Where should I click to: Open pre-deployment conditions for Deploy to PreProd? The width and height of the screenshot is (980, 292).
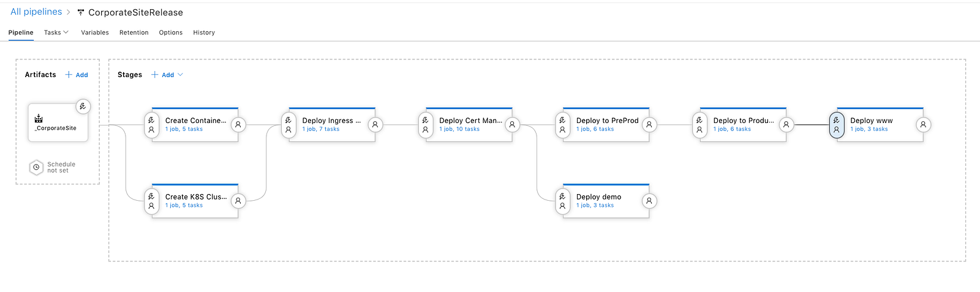coord(562,125)
